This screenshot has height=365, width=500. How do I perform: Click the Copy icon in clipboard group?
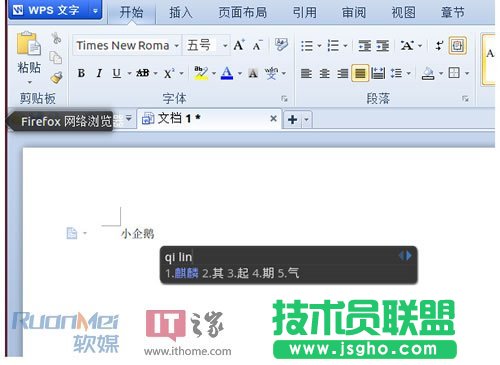coord(56,58)
